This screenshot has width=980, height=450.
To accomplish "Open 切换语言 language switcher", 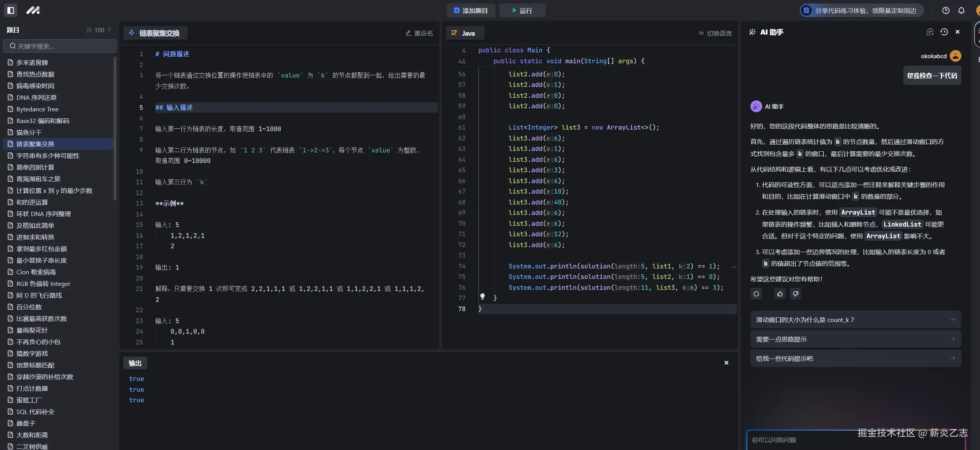I will coord(715,33).
